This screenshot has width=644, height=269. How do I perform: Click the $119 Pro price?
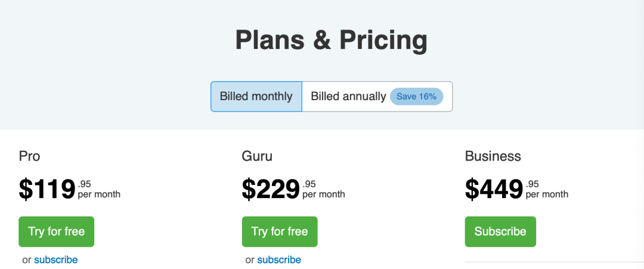point(47,189)
